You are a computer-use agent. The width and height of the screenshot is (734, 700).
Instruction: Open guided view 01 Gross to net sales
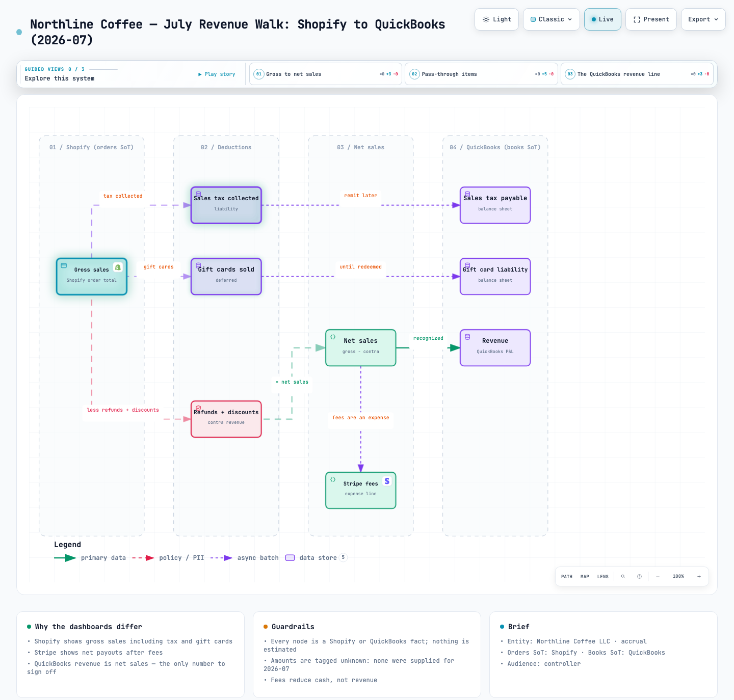pos(326,74)
